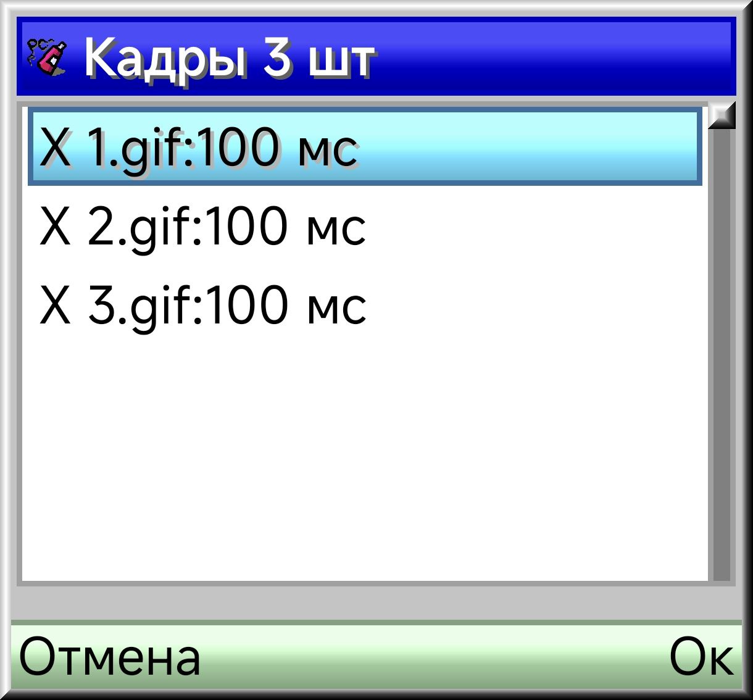753x700 pixels.
Task: Click the 100 мс delay of 2.gif
Action: (285, 227)
